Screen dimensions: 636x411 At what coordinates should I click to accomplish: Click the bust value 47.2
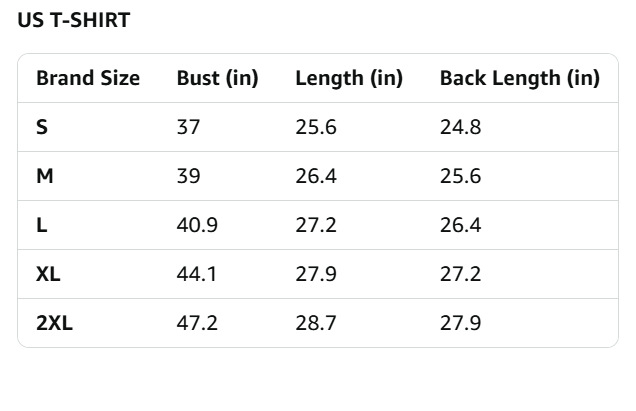(197, 323)
